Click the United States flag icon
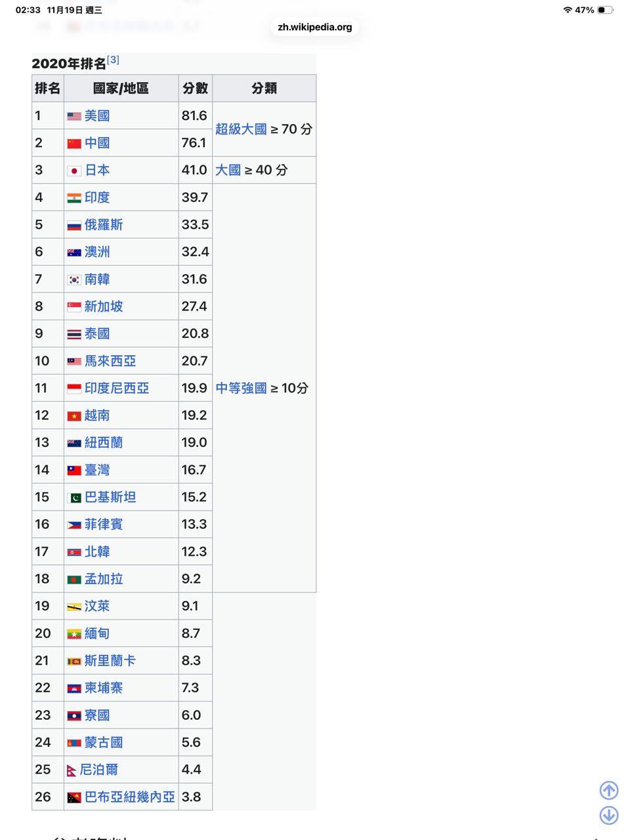This screenshot has height=840, width=630. [74, 116]
